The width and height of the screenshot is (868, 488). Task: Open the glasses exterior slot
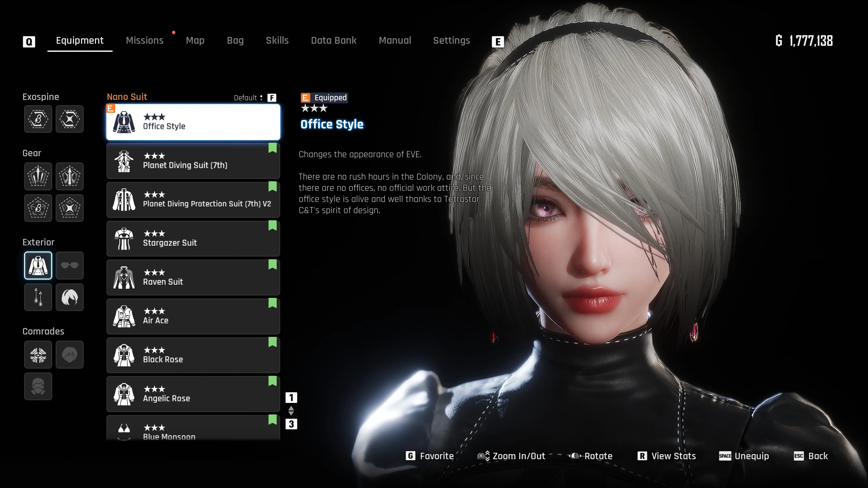click(x=70, y=265)
